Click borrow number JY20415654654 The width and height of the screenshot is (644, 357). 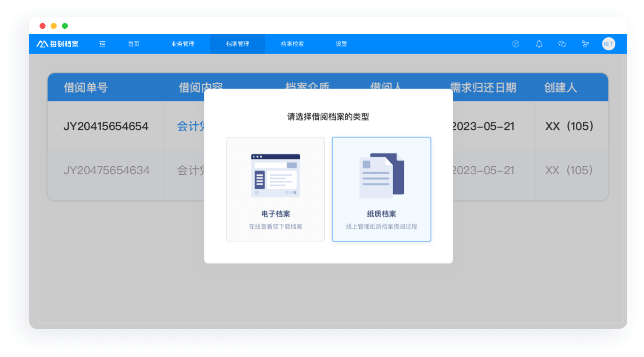pos(106,126)
